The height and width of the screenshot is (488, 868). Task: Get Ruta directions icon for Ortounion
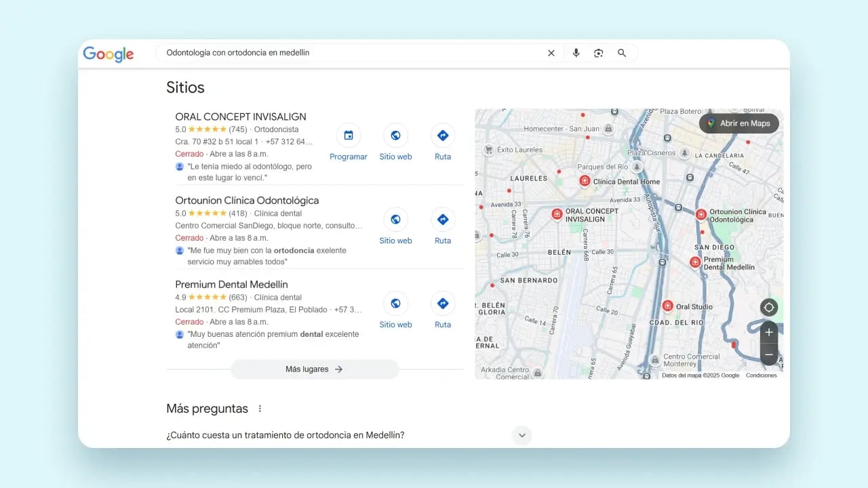(443, 220)
